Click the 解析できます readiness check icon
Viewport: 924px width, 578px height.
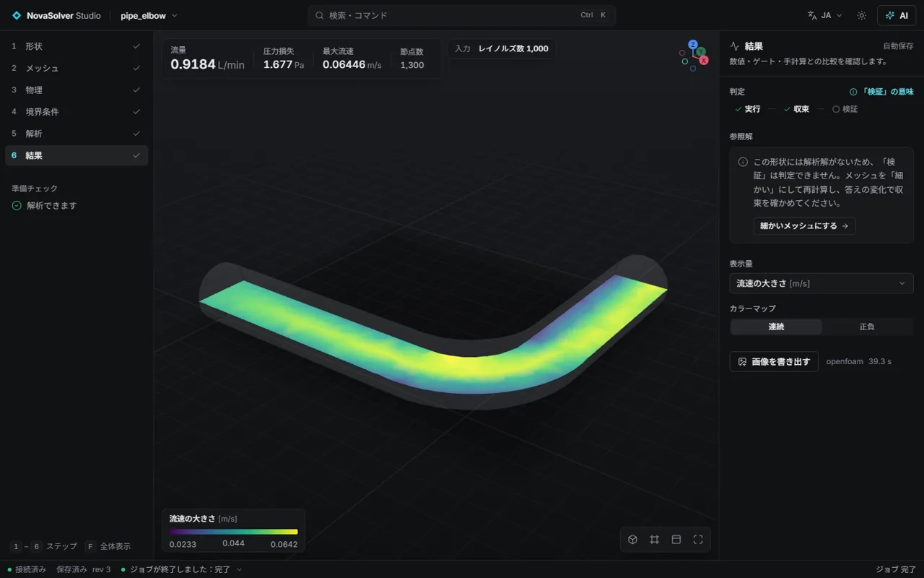(17, 206)
